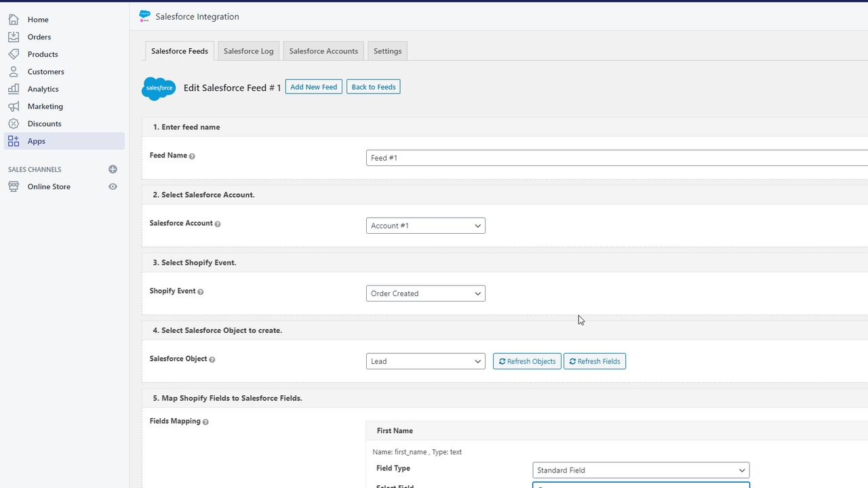Select the Products icon in the sidebar
This screenshot has height=488, width=868.
coord(14,54)
